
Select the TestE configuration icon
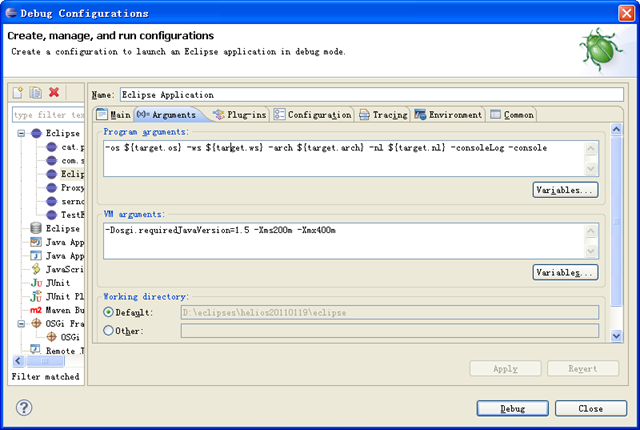pos(51,215)
